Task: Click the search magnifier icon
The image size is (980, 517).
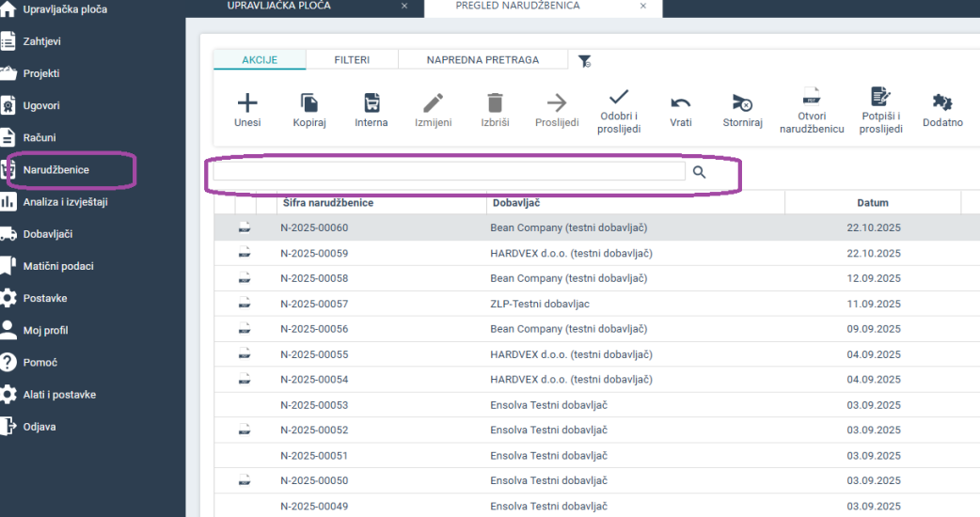Action: pos(700,172)
